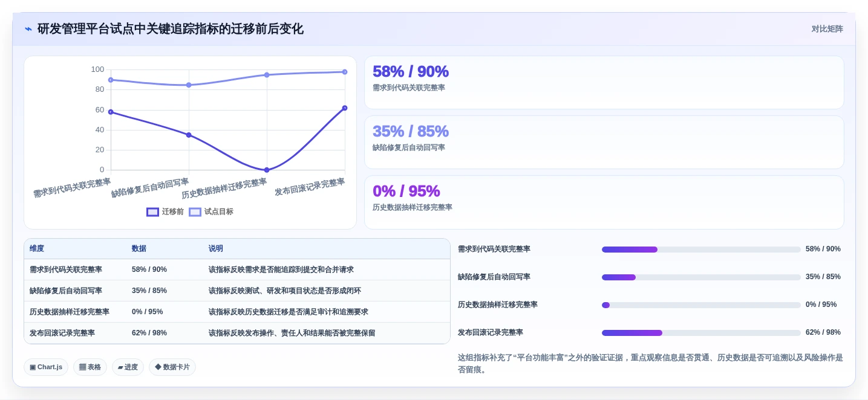This screenshot has width=868, height=400.
Task: Click the 需求到代码关联完整率 progress bar
Action: pyautogui.click(x=701, y=250)
